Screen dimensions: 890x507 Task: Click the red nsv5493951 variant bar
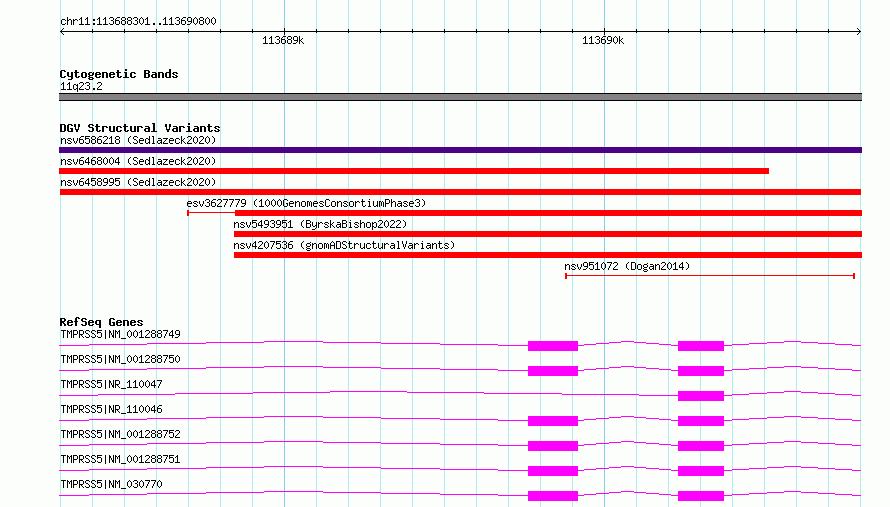point(548,234)
